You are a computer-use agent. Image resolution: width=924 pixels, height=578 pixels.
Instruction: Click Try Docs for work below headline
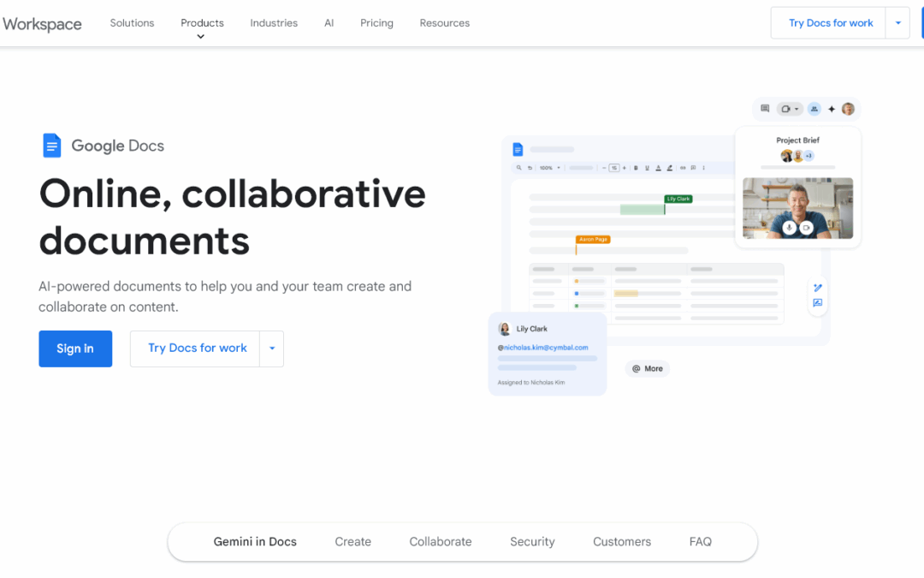pos(196,349)
